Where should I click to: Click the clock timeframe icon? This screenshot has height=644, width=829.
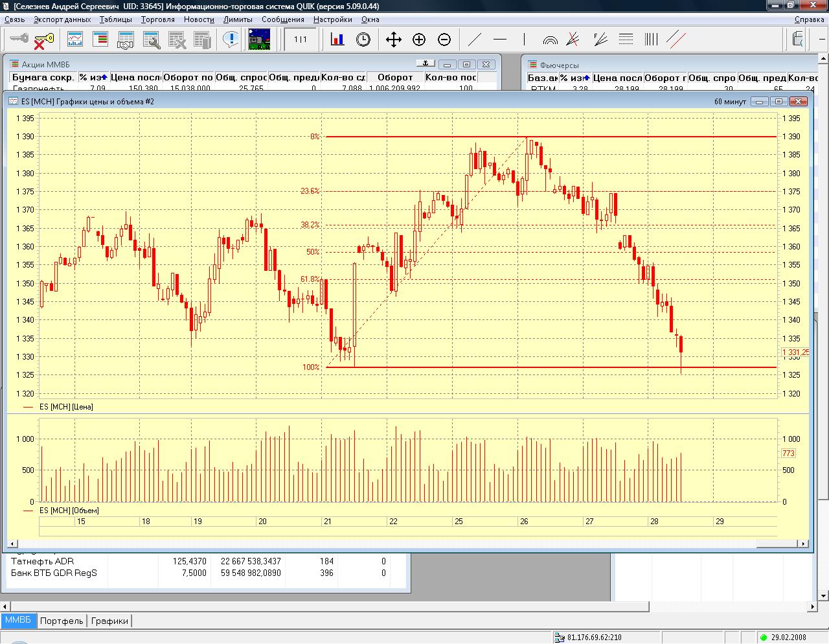pyautogui.click(x=363, y=40)
